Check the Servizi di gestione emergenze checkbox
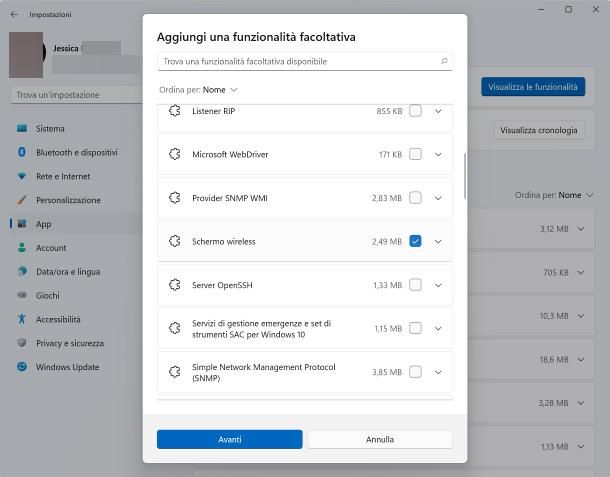 [x=415, y=328]
